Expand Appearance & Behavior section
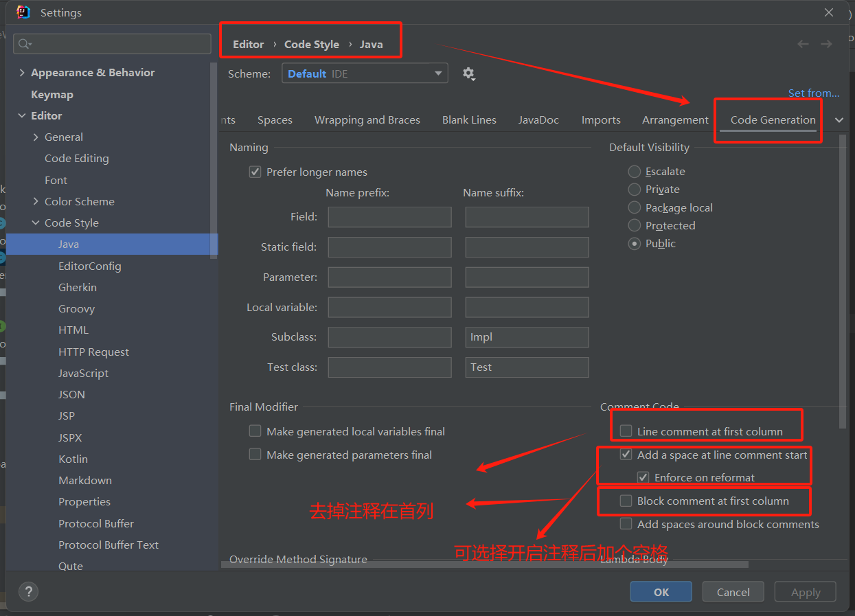The image size is (855, 616). point(22,73)
